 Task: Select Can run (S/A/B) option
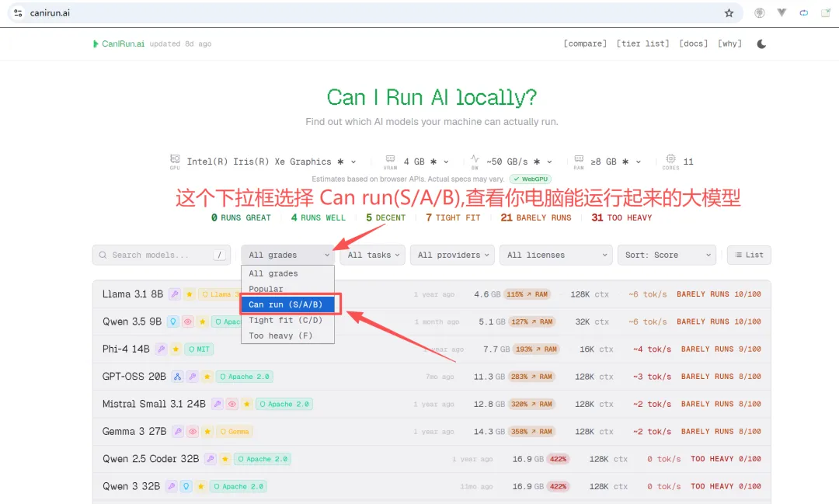(x=288, y=304)
